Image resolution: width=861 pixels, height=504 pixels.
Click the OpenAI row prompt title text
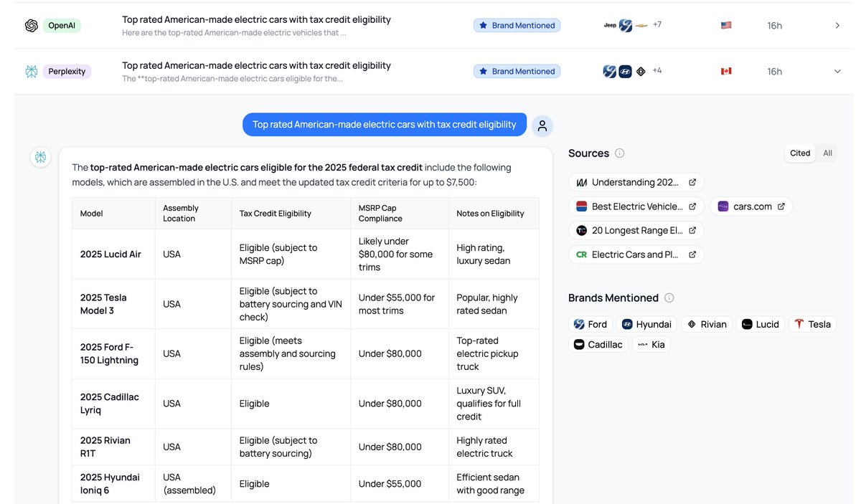[256, 19]
